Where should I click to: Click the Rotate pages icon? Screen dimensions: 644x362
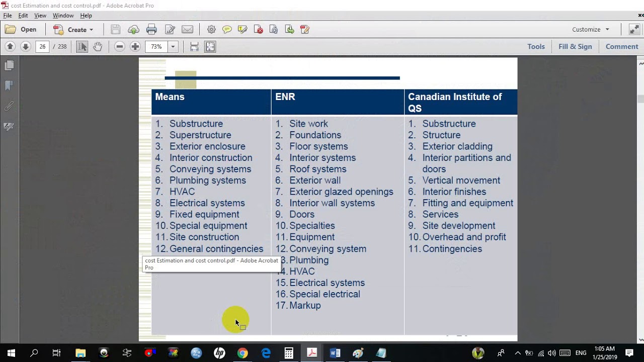coord(274,30)
